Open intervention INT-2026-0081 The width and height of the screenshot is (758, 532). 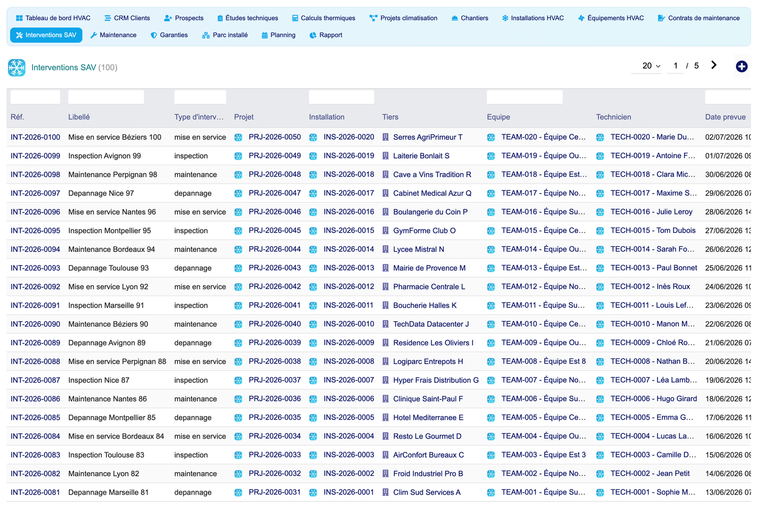(x=35, y=492)
